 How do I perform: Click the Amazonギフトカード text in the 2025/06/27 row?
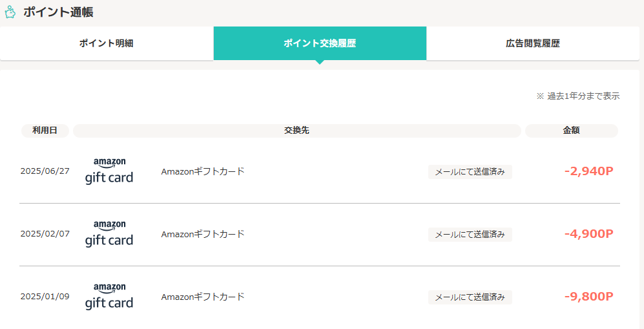click(x=203, y=171)
